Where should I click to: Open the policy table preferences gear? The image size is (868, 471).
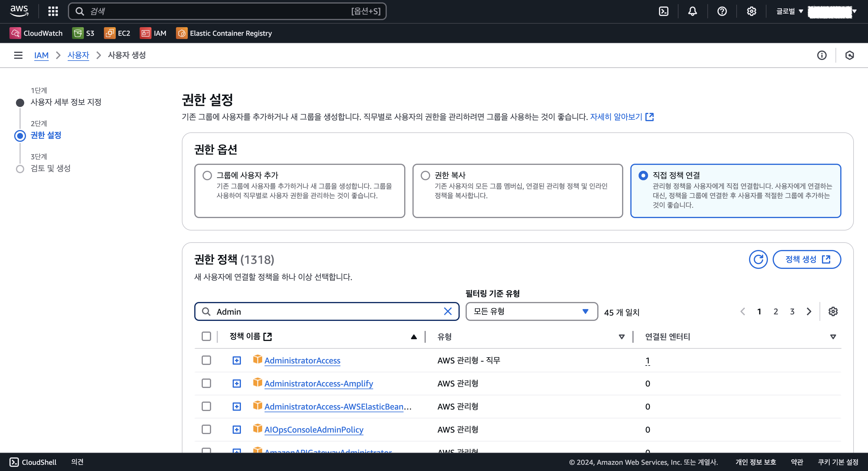click(833, 311)
